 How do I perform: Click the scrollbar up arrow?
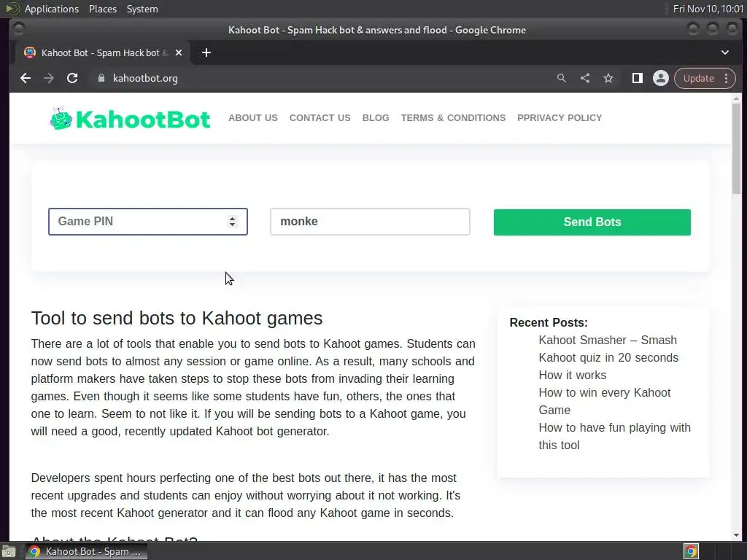pos(737,98)
